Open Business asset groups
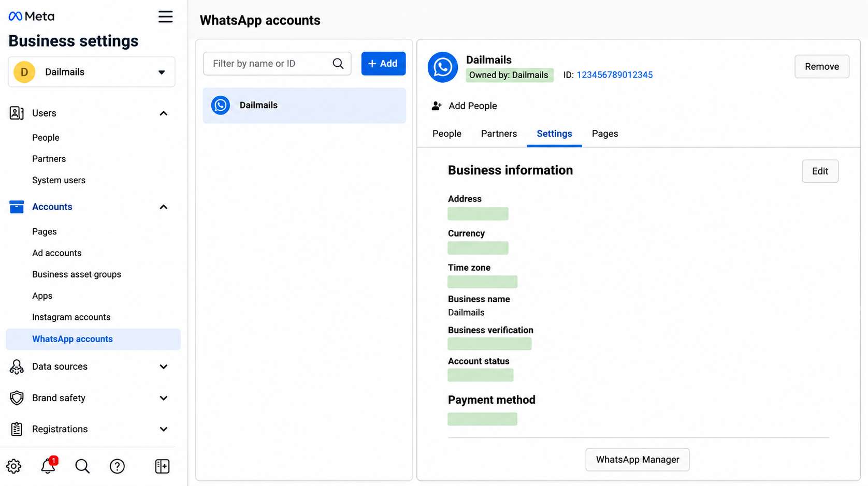The image size is (868, 486). (77, 274)
